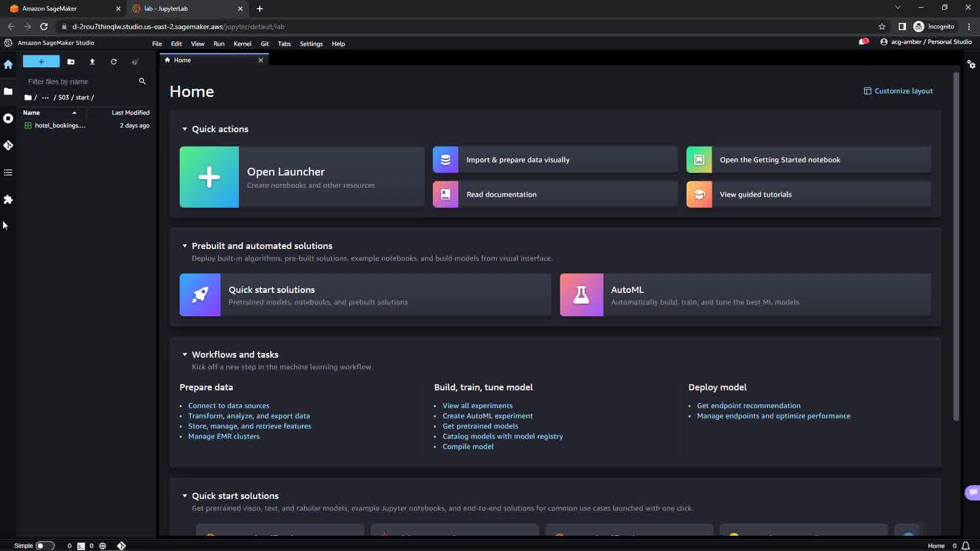The width and height of the screenshot is (980, 551).
Task: Collapse the Quick actions section
Action: (x=185, y=129)
